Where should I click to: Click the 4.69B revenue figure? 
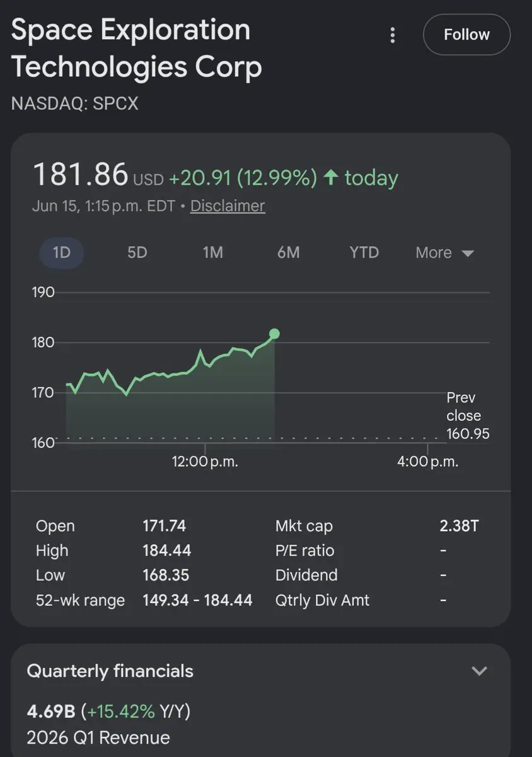[x=50, y=712]
